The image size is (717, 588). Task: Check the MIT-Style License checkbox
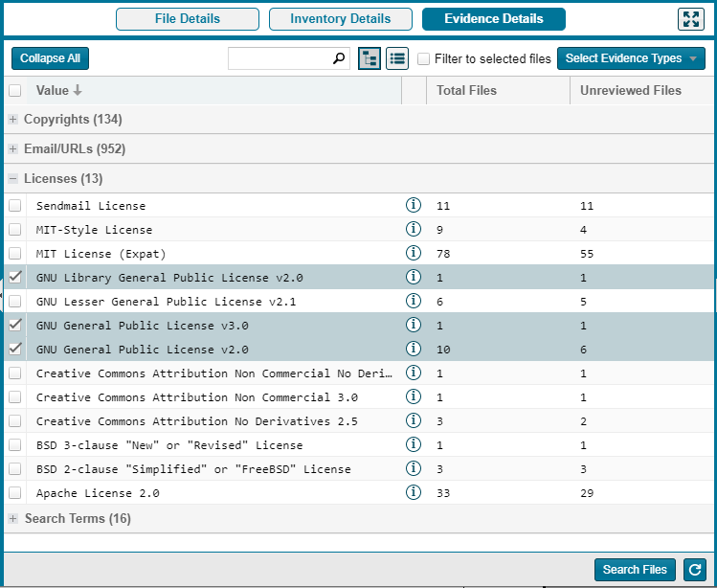click(15, 230)
